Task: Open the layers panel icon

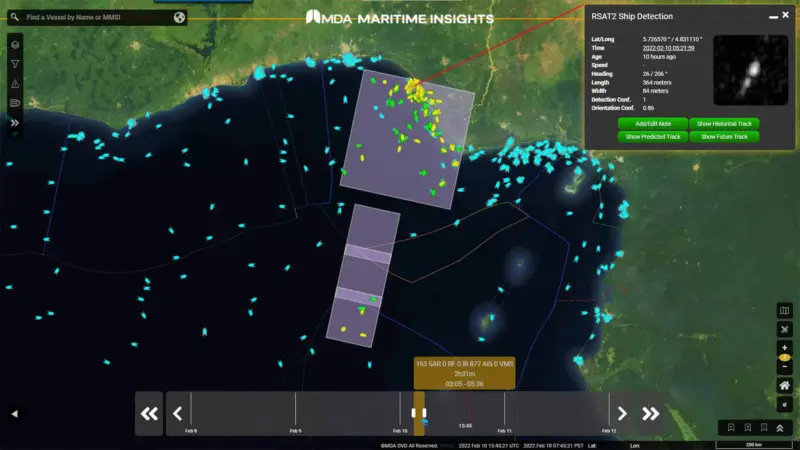Action: 15,45
